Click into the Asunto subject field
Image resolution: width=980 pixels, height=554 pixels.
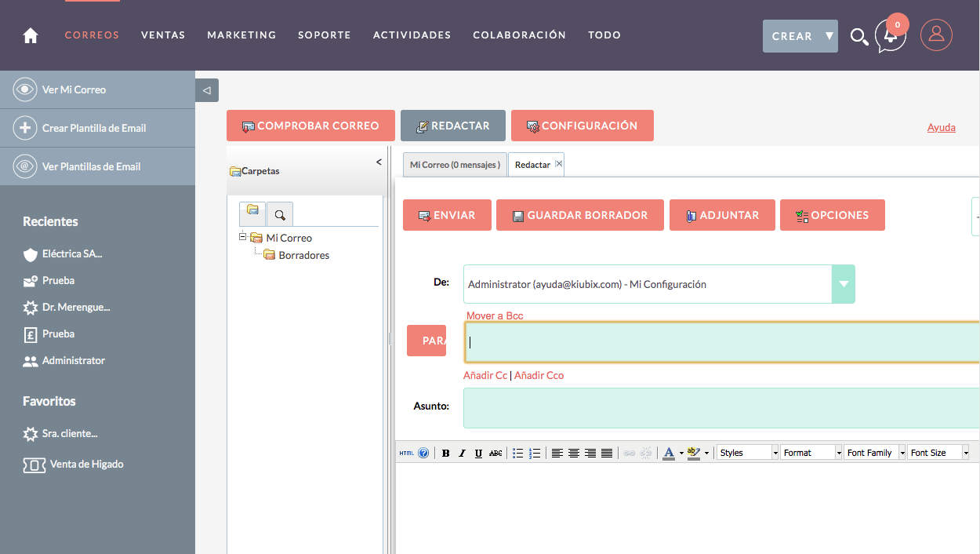click(721, 407)
